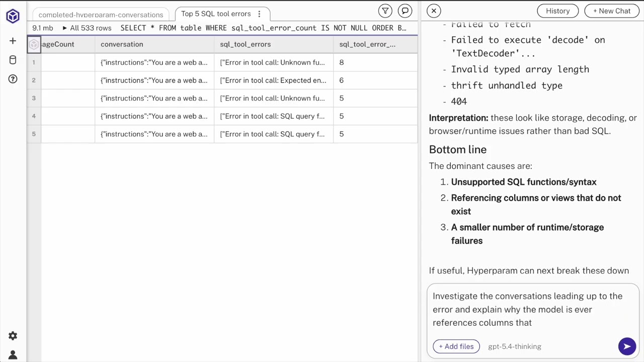Open the gpt-5.4-thinking model selector
The image size is (644, 362).
[x=514, y=346]
